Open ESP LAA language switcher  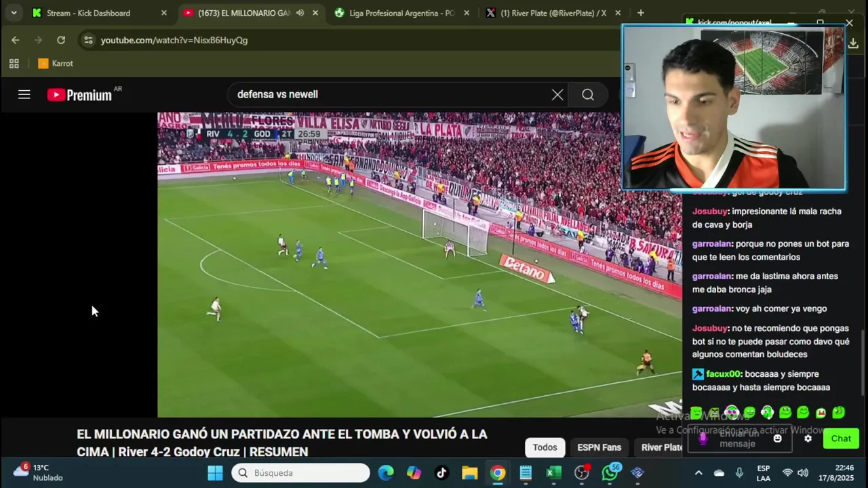pyautogui.click(x=764, y=473)
